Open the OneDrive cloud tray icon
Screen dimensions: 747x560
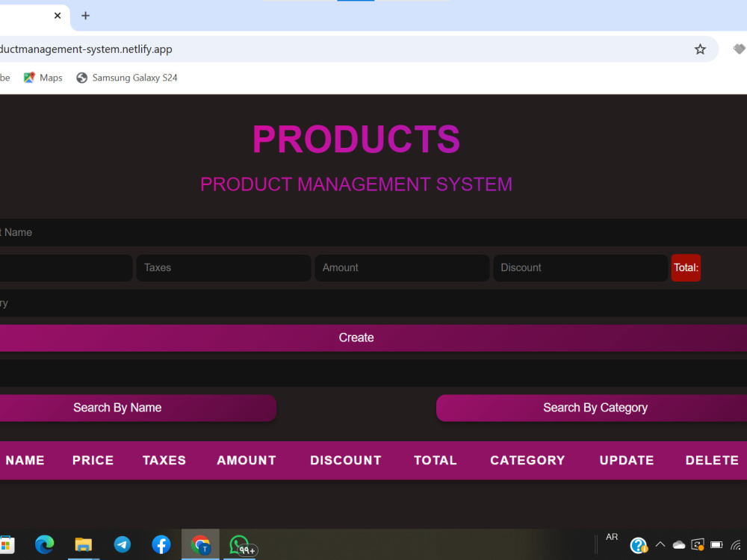[x=679, y=545]
